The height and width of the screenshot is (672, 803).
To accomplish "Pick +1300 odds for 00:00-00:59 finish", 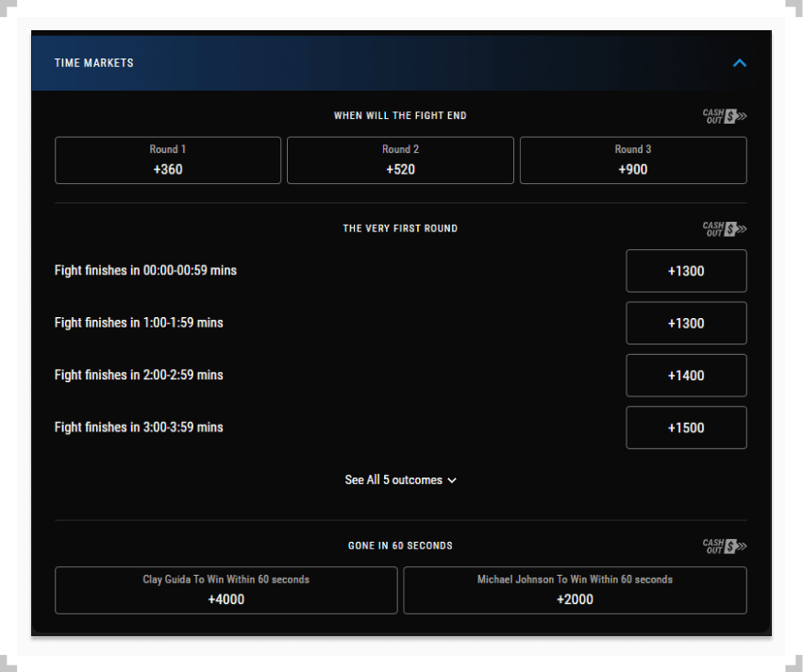I will pos(686,271).
